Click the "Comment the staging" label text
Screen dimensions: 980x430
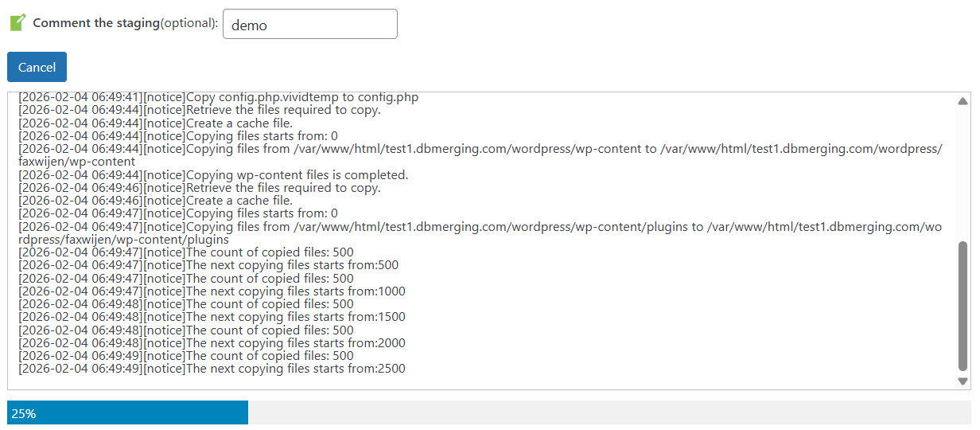coord(96,23)
